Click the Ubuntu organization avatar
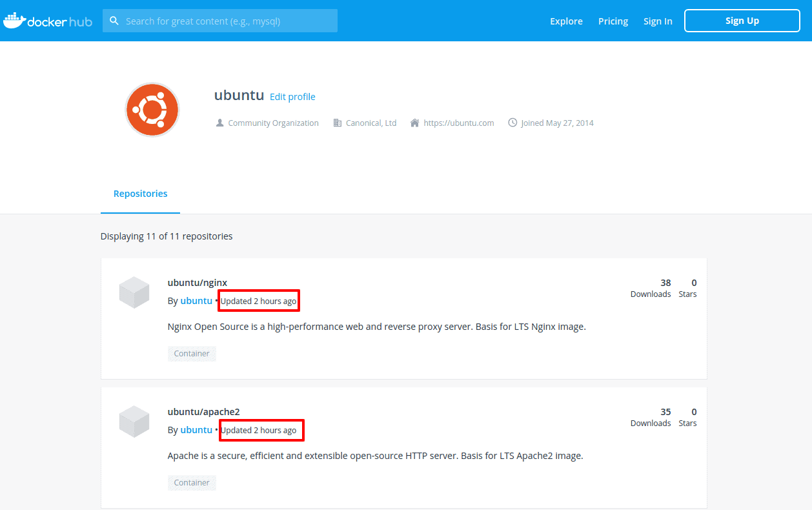The image size is (812, 510). 152,110
